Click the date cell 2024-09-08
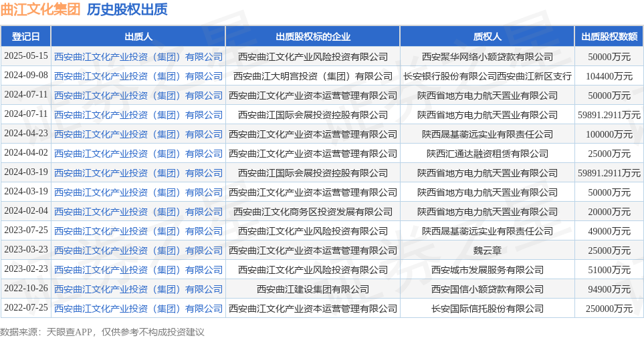This screenshot has width=644, height=338. pyautogui.click(x=26, y=75)
